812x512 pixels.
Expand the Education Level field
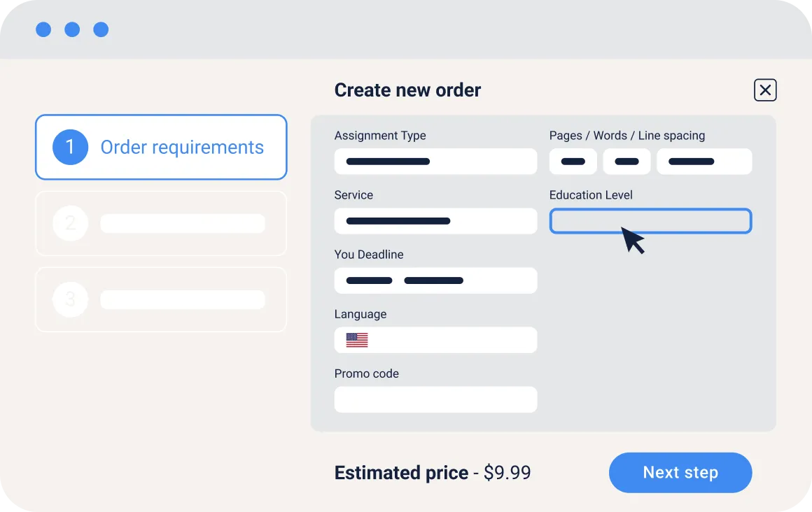coord(650,221)
